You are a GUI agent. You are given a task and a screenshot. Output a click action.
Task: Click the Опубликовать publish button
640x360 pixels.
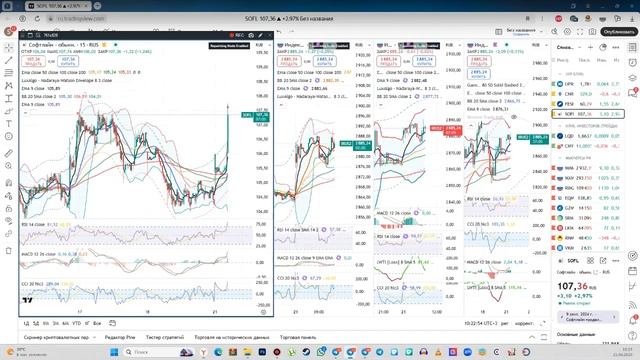[x=619, y=32]
